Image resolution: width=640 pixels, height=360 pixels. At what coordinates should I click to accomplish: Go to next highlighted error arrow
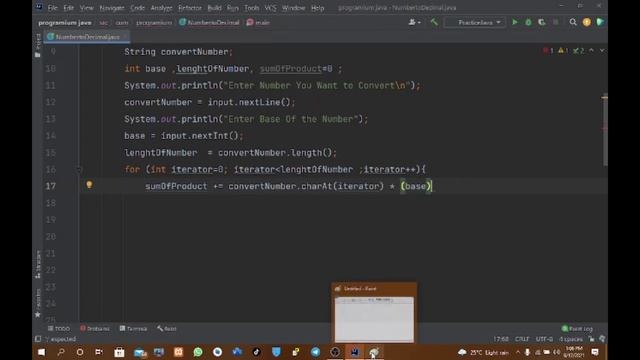point(602,51)
